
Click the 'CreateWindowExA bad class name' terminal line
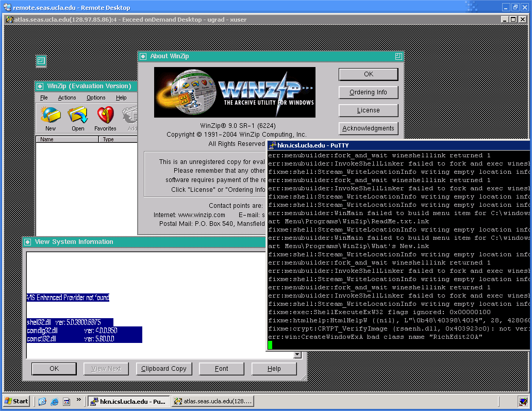pyautogui.click(x=375, y=337)
